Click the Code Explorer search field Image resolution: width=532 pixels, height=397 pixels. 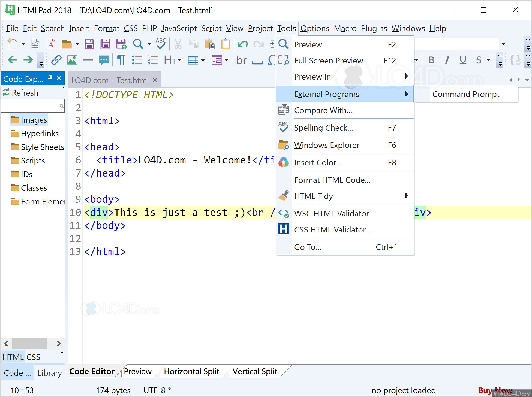(30, 106)
